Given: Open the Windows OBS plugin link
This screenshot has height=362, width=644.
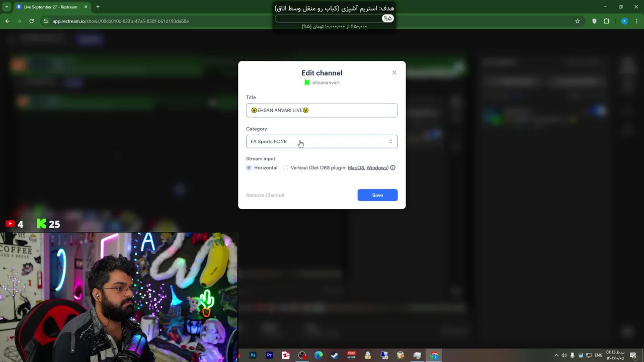Looking at the screenshot, I should [x=377, y=168].
